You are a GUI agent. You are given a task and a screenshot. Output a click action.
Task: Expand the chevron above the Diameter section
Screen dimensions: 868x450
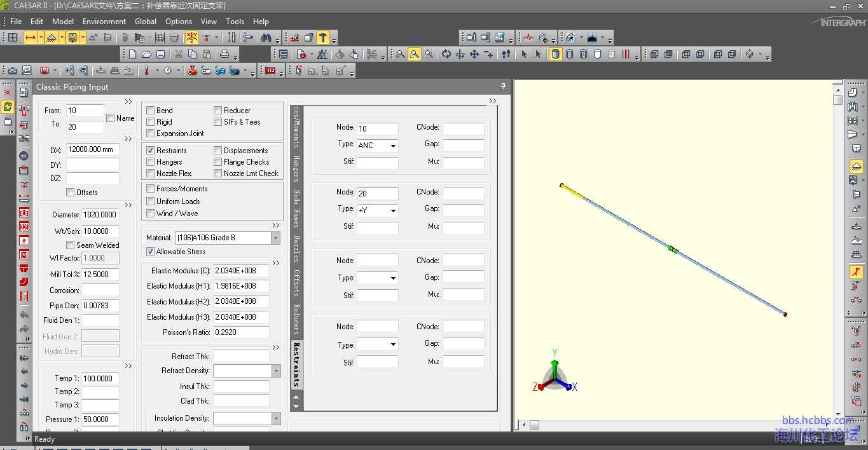coord(128,205)
